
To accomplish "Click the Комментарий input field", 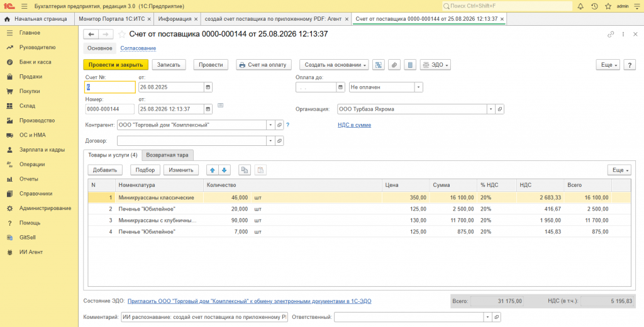I will click(x=204, y=317).
